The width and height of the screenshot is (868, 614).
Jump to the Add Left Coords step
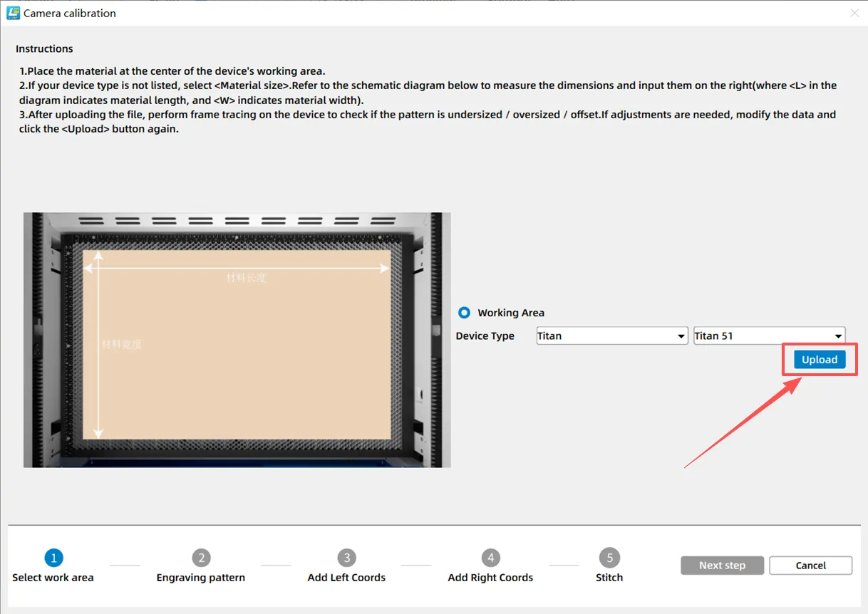click(x=346, y=578)
